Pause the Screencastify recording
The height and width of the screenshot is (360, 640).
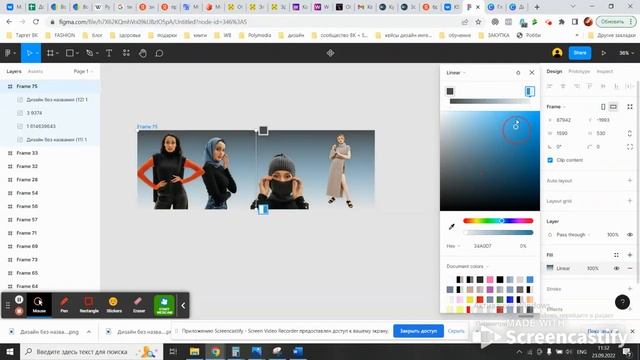19,300
